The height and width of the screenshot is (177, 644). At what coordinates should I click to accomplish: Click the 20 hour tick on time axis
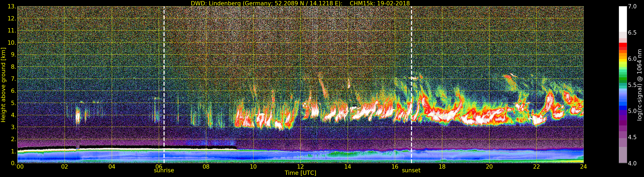point(489,167)
